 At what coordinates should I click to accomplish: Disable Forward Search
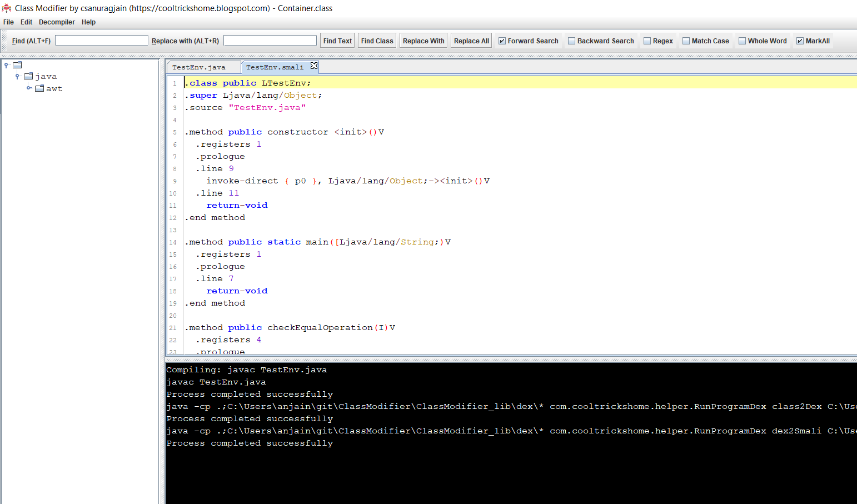tap(502, 41)
